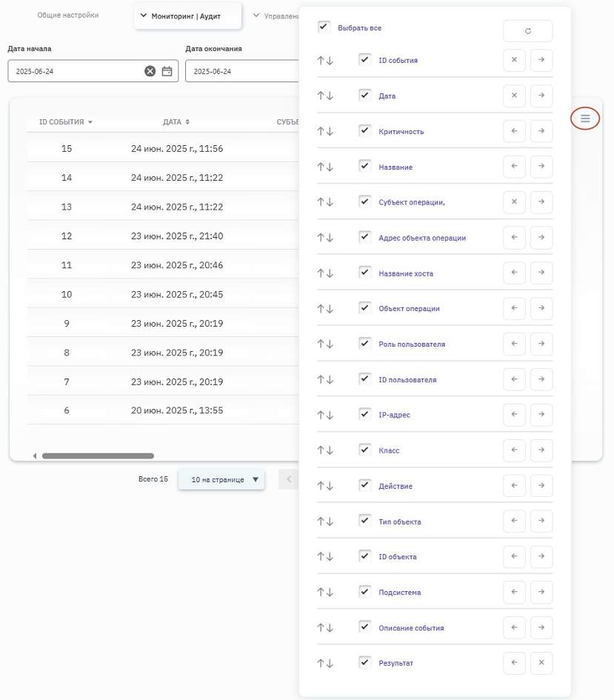Click the hamburger column settings icon
This screenshot has height=700, width=614.
585,118
